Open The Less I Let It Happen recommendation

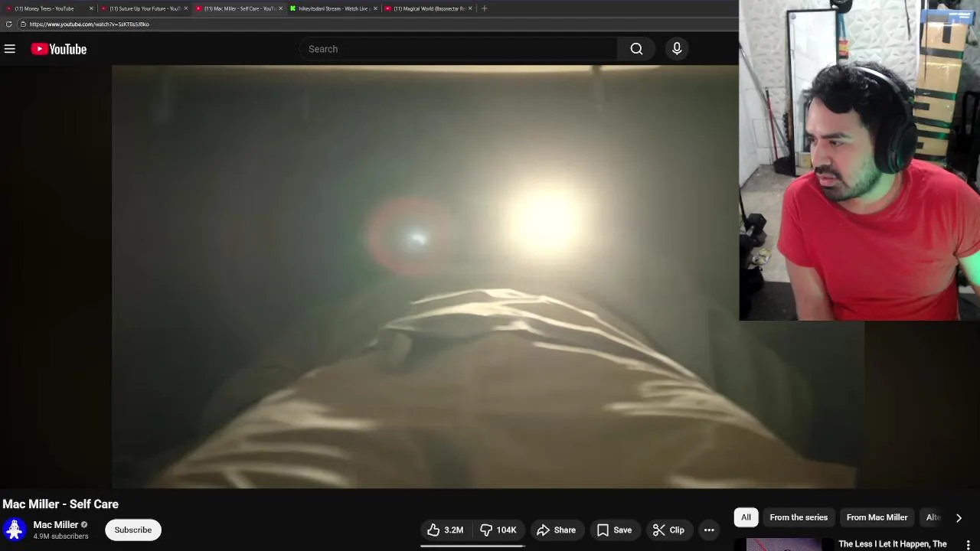pyautogui.click(x=893, y=544)
